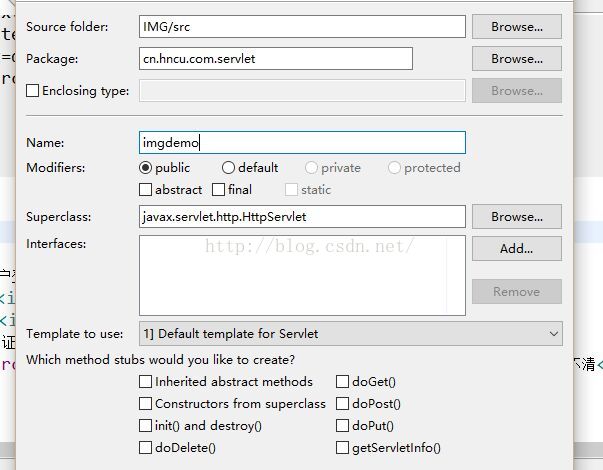Check Constructors from superclass option
The image size is (603, 470).
coord(145,403)
